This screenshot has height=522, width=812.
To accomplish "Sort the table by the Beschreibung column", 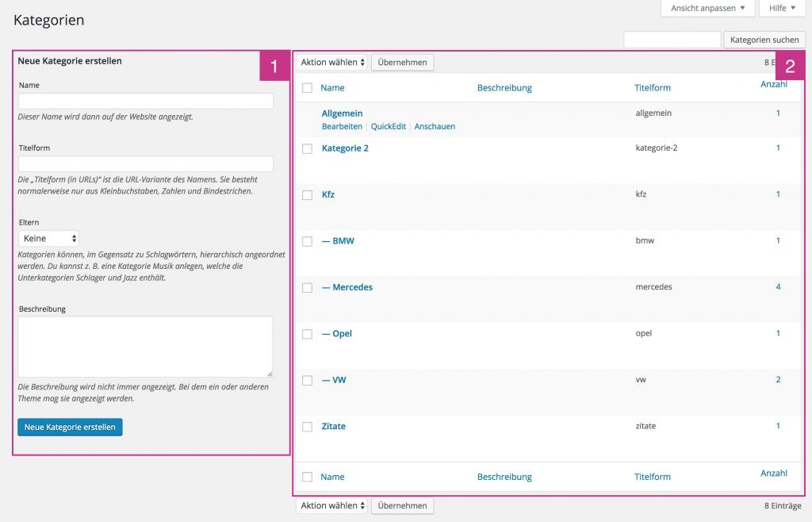I will [504, 87].
